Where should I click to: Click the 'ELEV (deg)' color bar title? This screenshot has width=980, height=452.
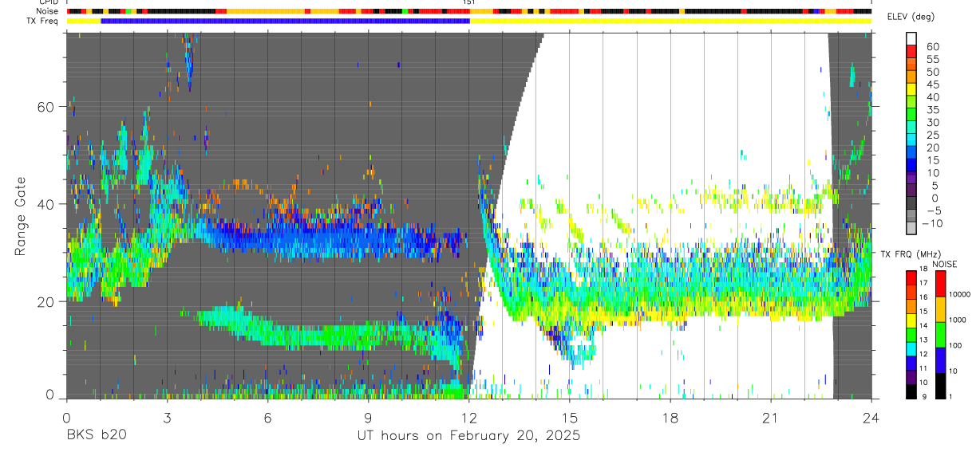click(x=911, y=17)
